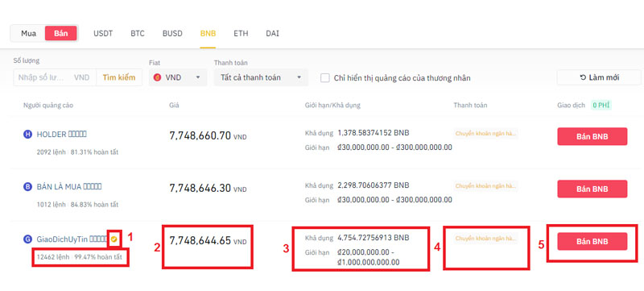Click the price 7,748,646.30 VND
644x291 pixels.
pyautogui.click(x=208, y=189)
